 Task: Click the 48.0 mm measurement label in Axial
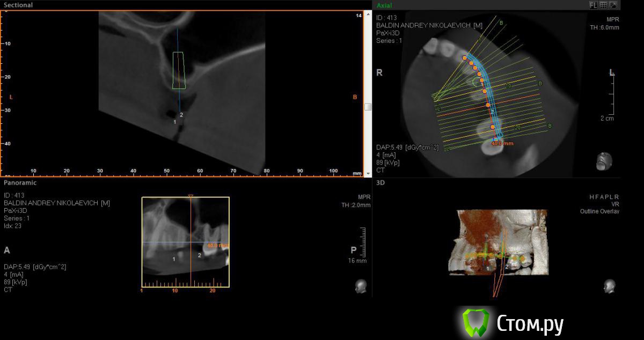point(502,144)
